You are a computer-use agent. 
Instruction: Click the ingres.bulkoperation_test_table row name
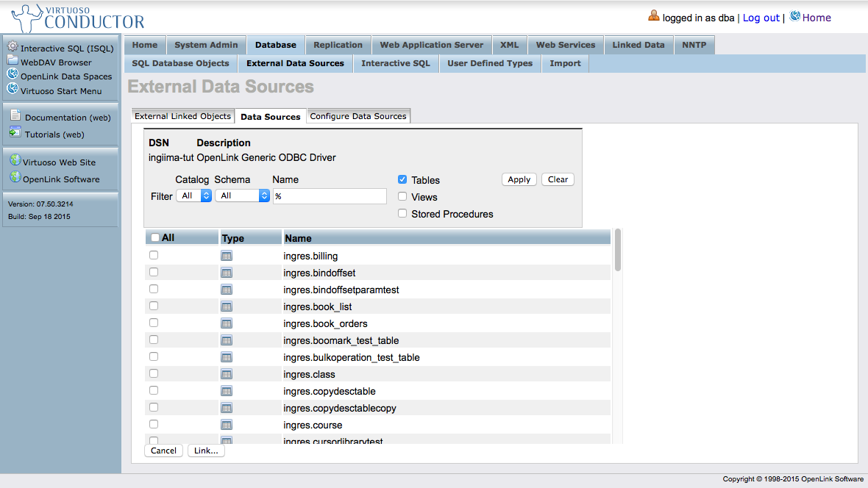pyautogui.click(x=352, y=357)
